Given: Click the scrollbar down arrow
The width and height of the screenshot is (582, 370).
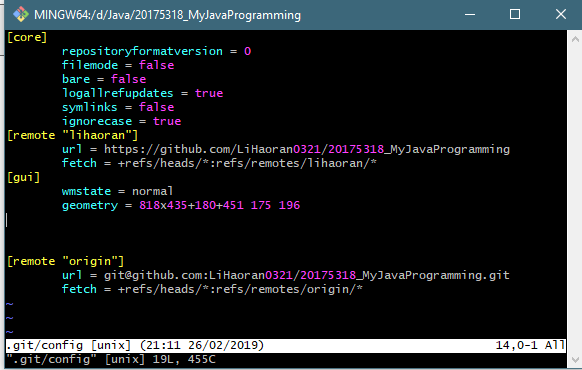Looking at the screenshot, I should point(575,360).
